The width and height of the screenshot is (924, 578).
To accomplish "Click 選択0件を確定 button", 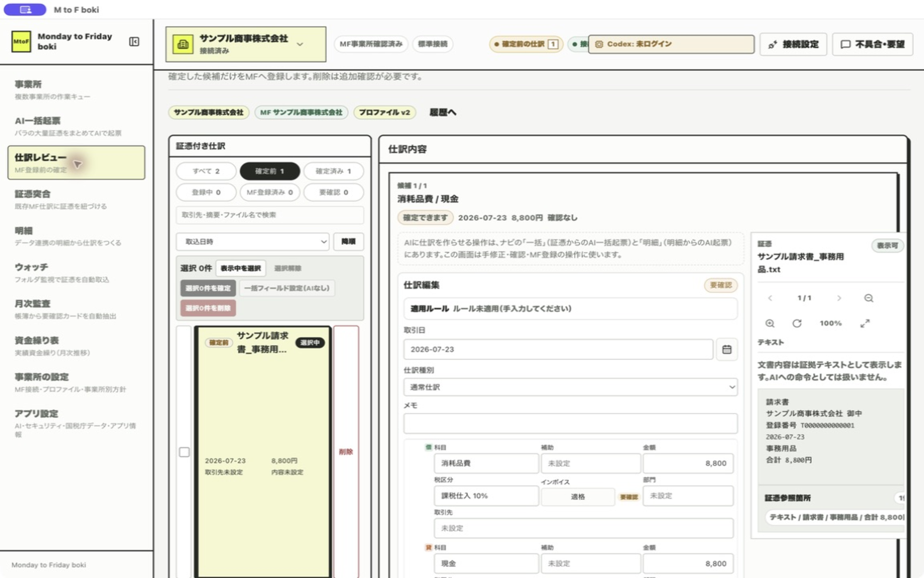I will 208,288.
